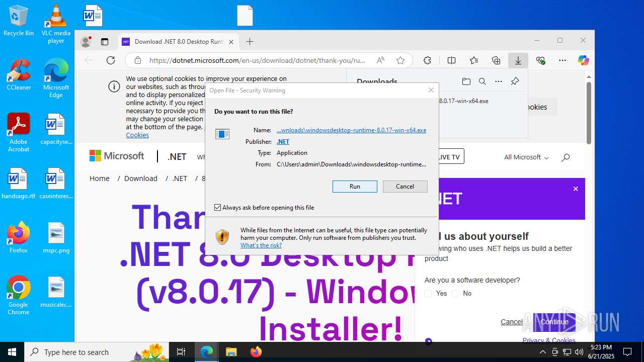
Task: Open Adobe Acrobat desktop icon
Action: tap(19, 132)
